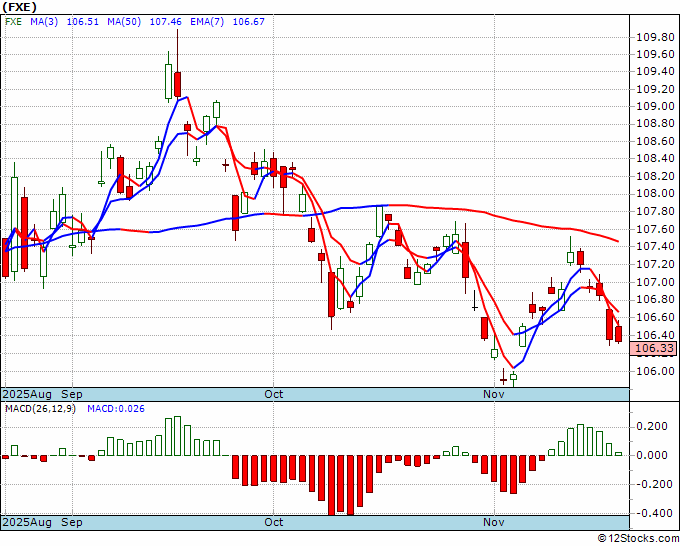Click the 109.60 price axis label

tap(655, 54)
